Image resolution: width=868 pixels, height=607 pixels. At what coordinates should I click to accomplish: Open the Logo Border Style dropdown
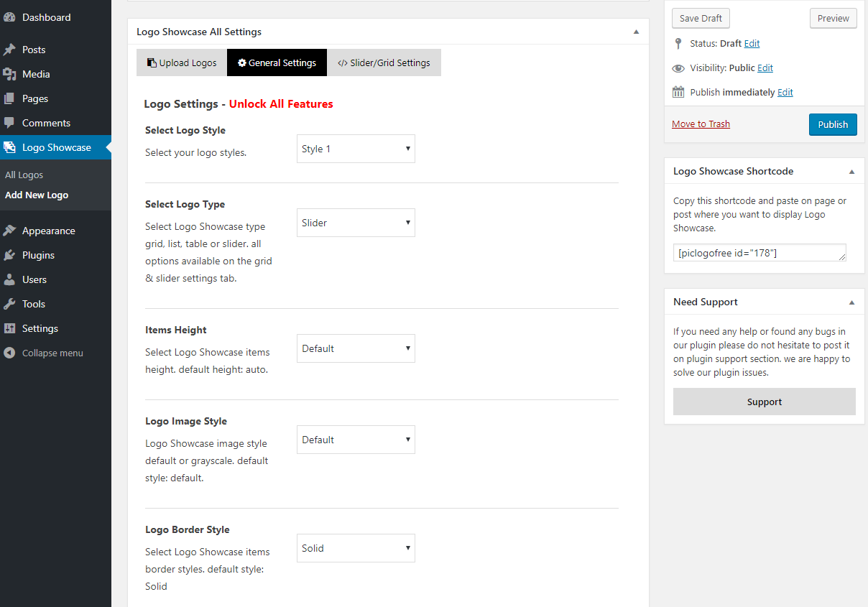356,548
